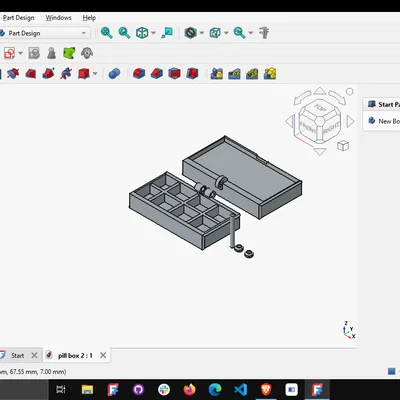Open the Help menu

(x=89, y=18)
